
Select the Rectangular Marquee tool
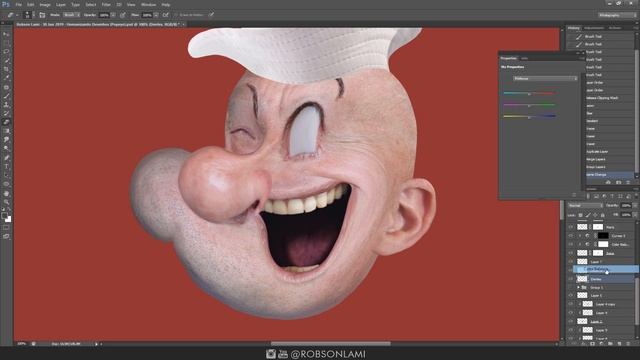coord(6,43)
